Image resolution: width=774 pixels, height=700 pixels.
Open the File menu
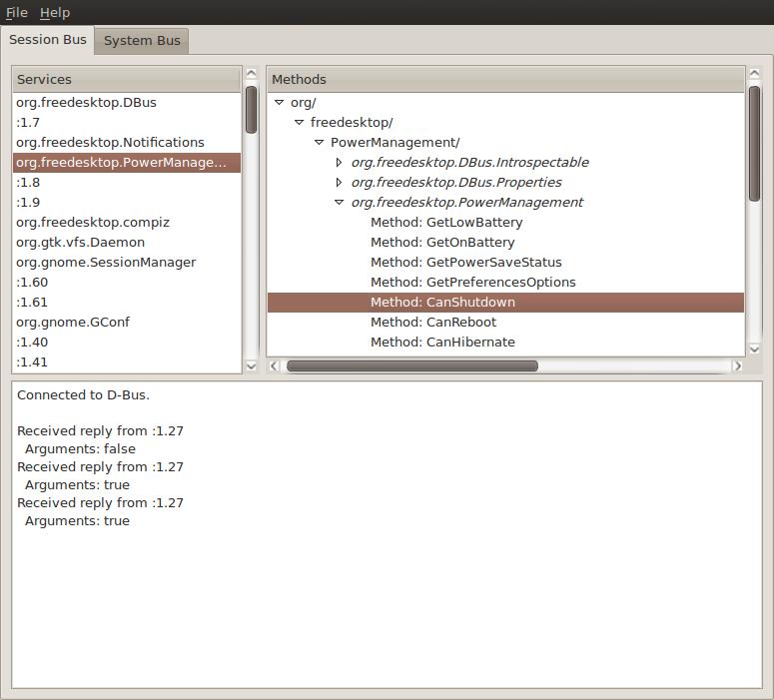(16, 12)
